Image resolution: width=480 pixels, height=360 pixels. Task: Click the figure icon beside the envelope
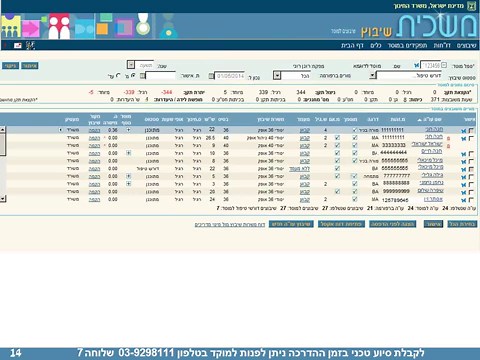point(30,45)
